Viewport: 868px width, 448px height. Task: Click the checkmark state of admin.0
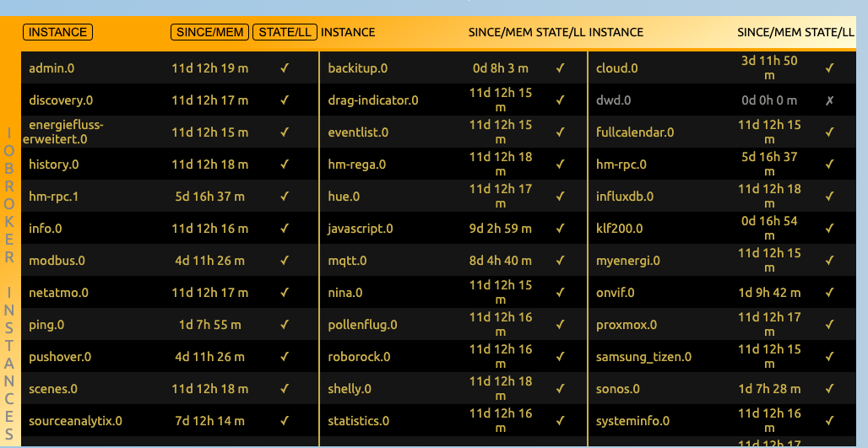pos(285,68)
